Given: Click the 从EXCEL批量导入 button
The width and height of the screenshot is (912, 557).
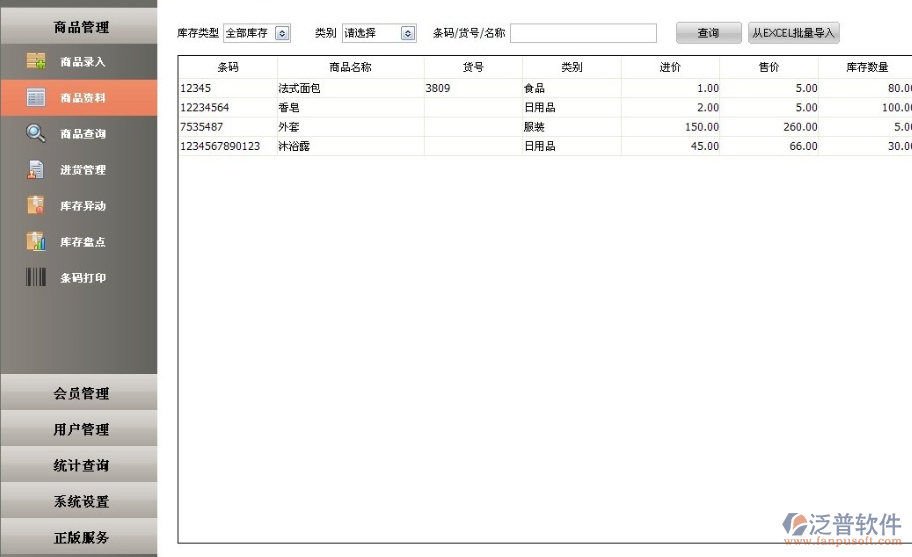Looking at the screenshot, I should pos(793,33).
